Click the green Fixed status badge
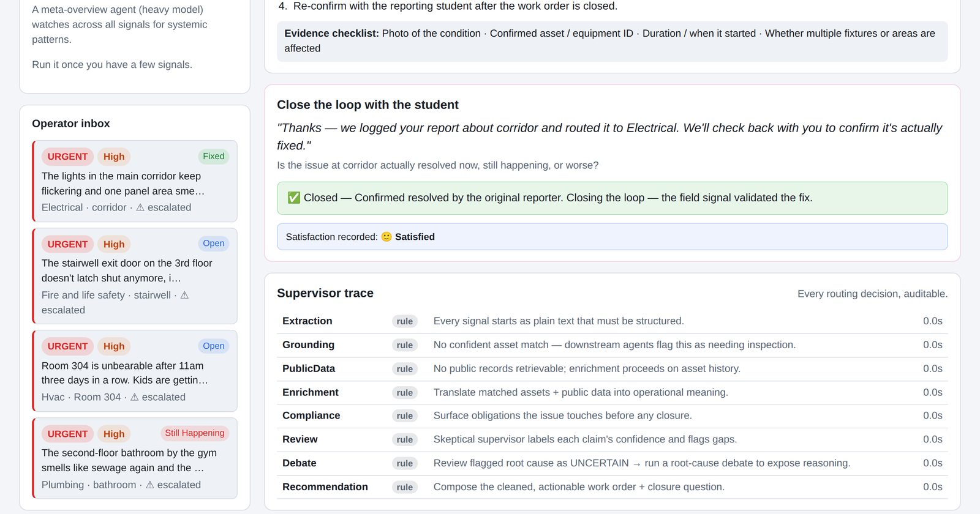The width and height of the screenshot is (980, 514). click(214, 156)
